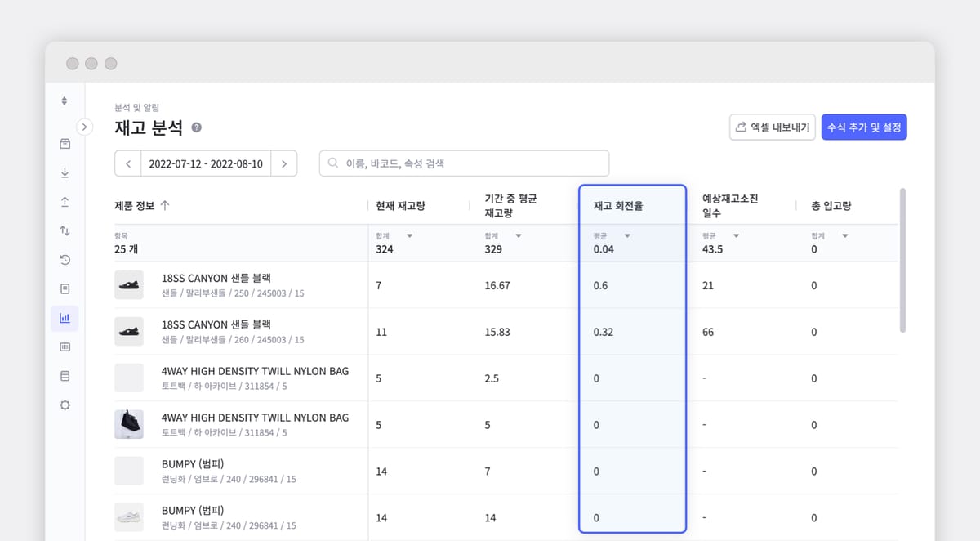This screenshot has height=541, width=980.
Task: Open the 2022-07-12 - 2022-08-10 date picker
Action: pos(206,163)
